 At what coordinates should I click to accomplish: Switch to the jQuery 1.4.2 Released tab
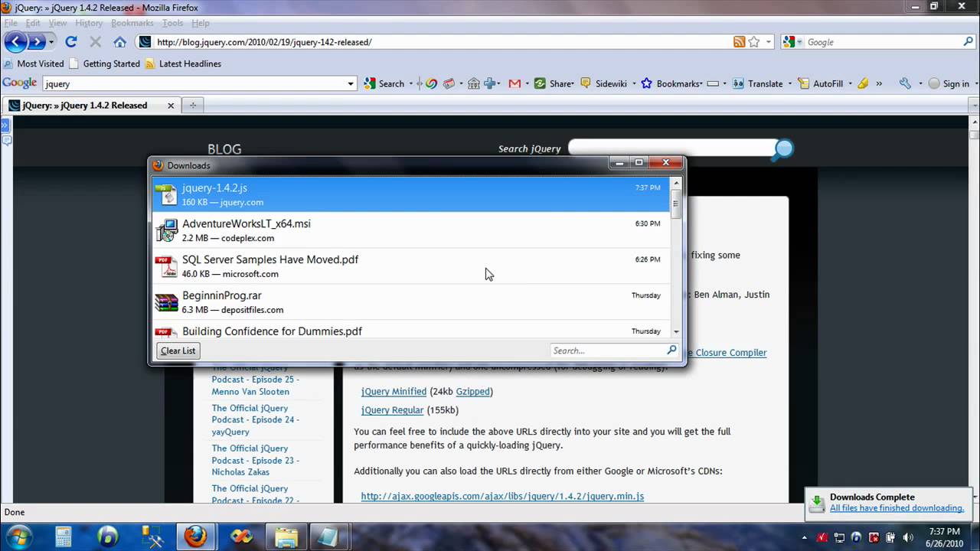84,106
